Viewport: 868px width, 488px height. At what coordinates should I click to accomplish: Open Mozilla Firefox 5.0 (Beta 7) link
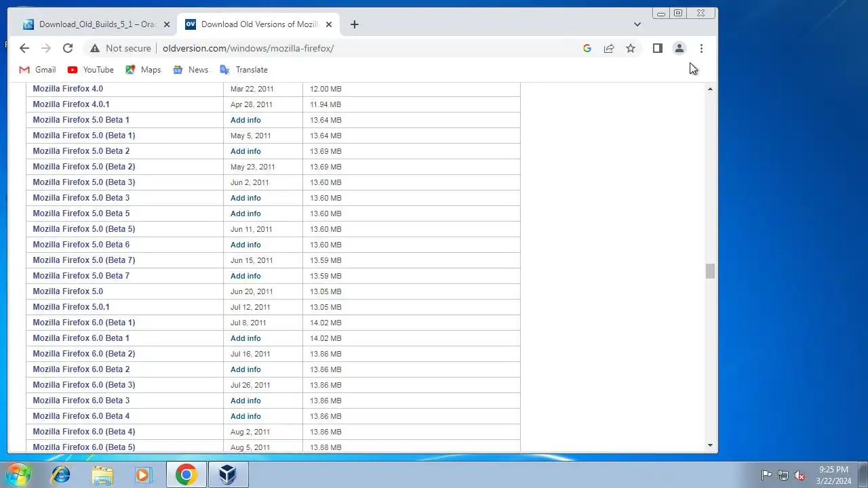tap(84, 260)
